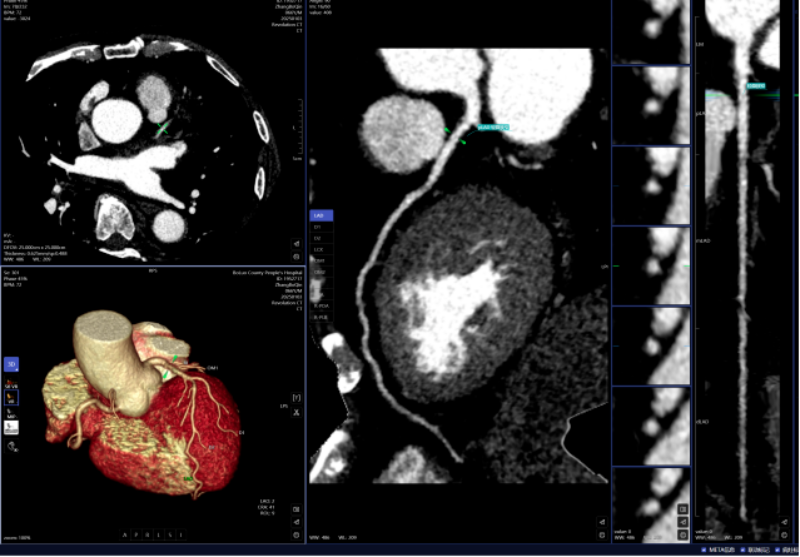The width and height of the screenshot is (800, 557).
Task: Set 3D orientation to anterior with A button
Action: point(126,535)
